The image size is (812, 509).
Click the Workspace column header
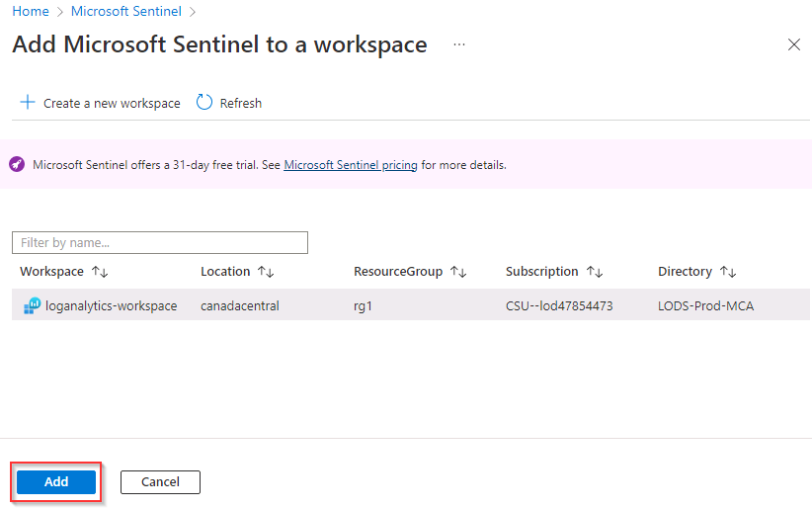coord(51,272)
